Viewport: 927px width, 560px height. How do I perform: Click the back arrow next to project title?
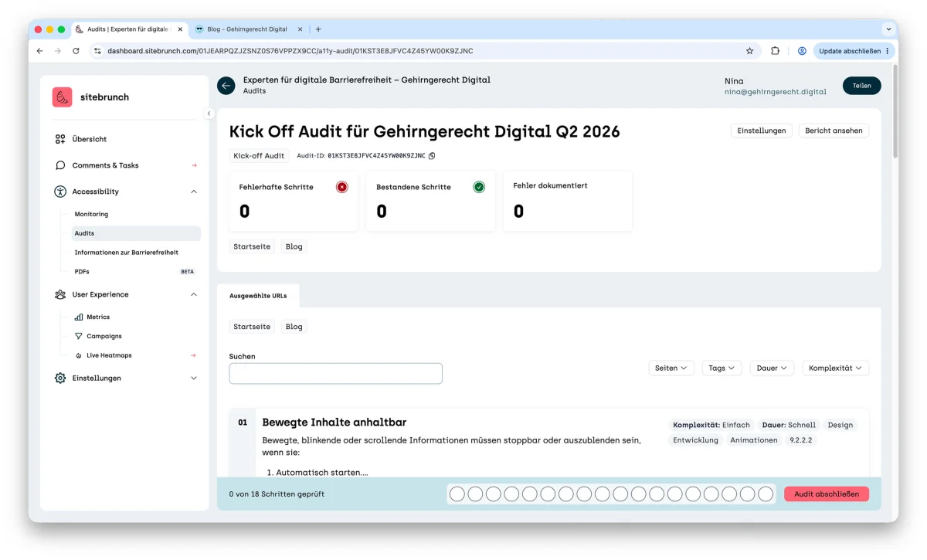pos(226,86)
